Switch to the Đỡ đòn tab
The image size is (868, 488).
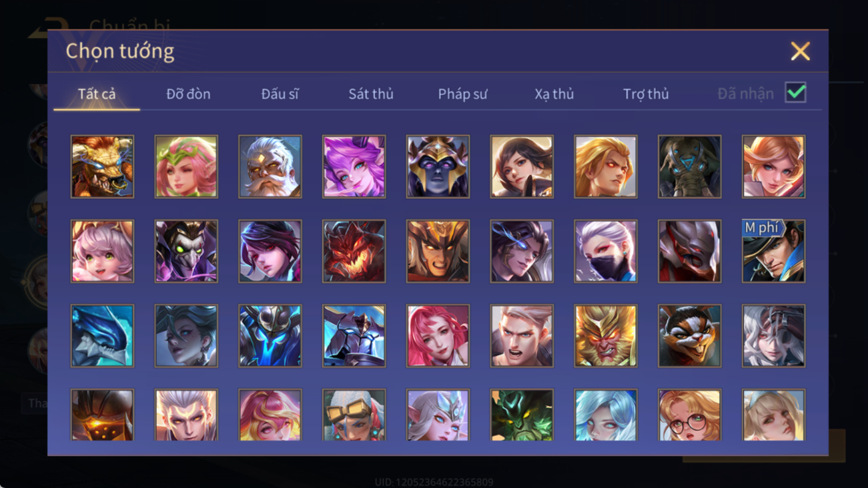point(188,94)
